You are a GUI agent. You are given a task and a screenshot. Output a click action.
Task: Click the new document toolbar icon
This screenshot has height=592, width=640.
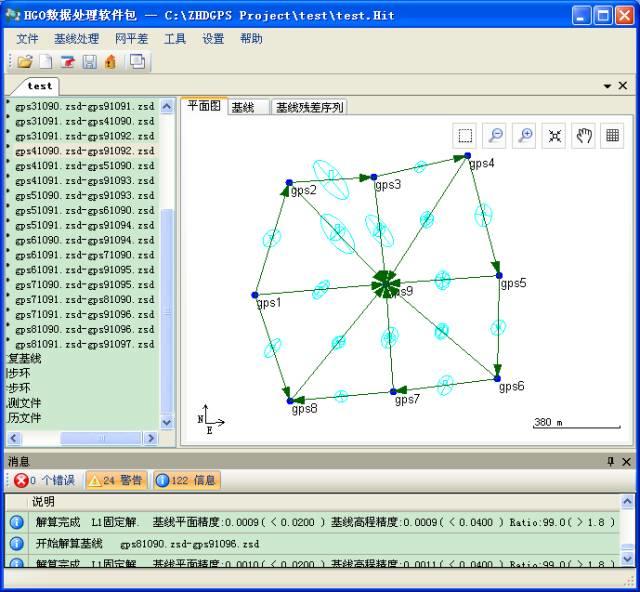point(46,62)
